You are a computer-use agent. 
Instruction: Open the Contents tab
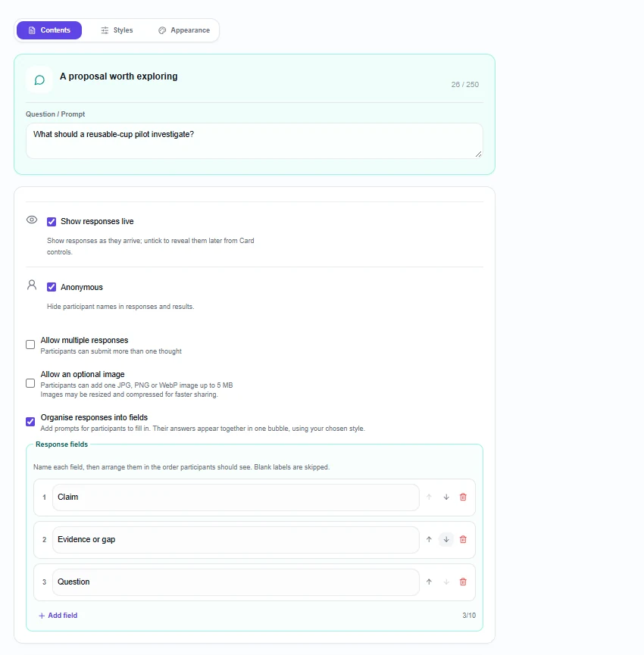coord(49,30)
